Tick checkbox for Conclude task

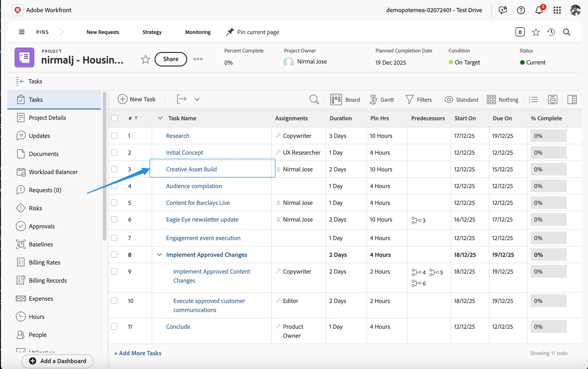114,326
